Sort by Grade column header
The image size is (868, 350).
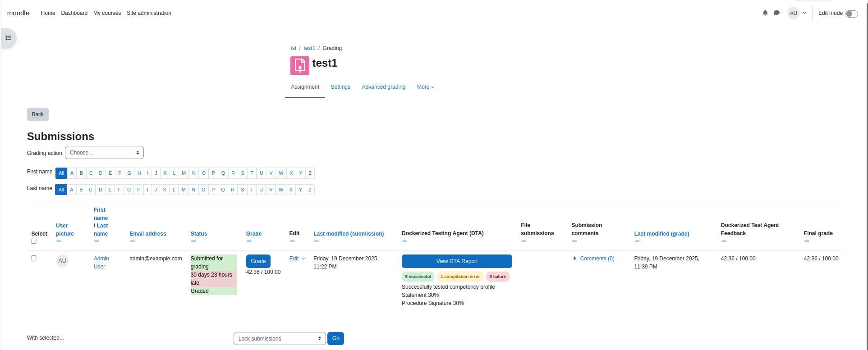(254, 234)
